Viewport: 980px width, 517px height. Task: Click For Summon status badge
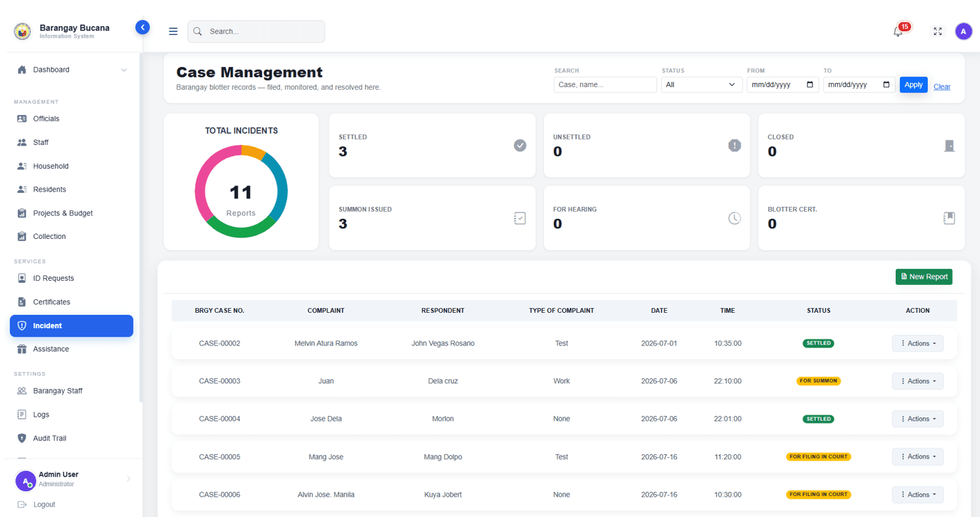818,381
